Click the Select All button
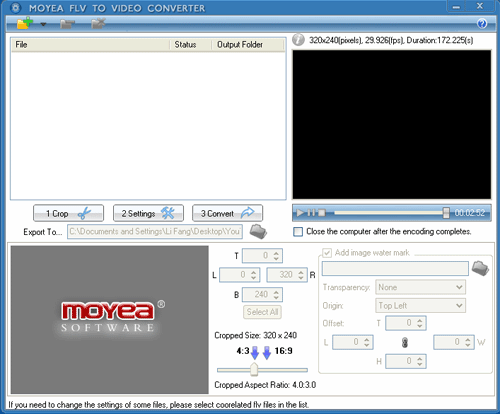The height and width of the screenshot is (414, 500). click(x=262, y=312)
